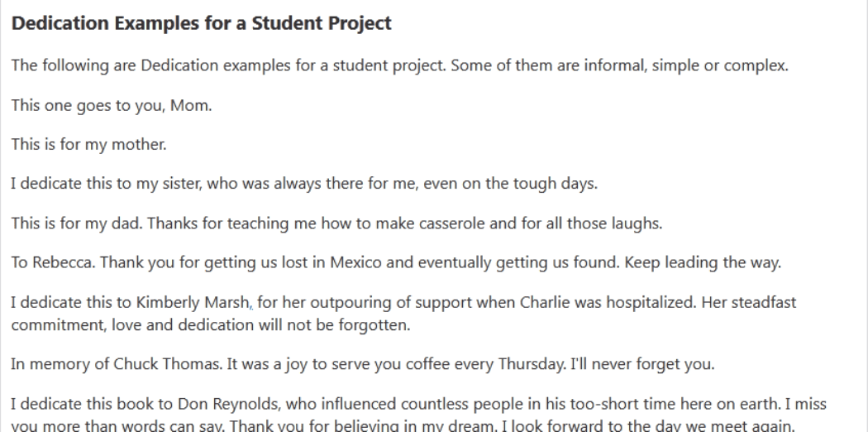This screenshot has width=868, height=432.
Task: Click the word "casserole" in the dad dedication
Action: 451,223
